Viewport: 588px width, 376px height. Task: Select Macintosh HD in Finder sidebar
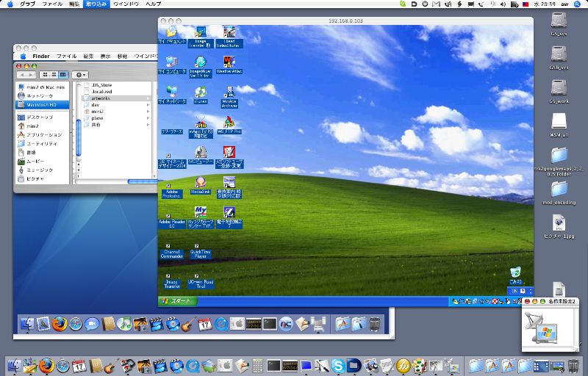(43, 105)
